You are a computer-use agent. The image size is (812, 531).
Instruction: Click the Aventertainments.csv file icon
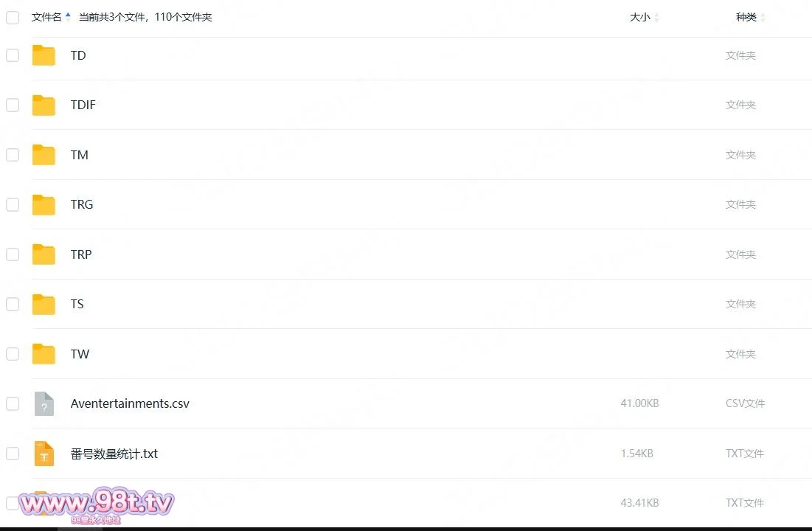pos(44,403)
